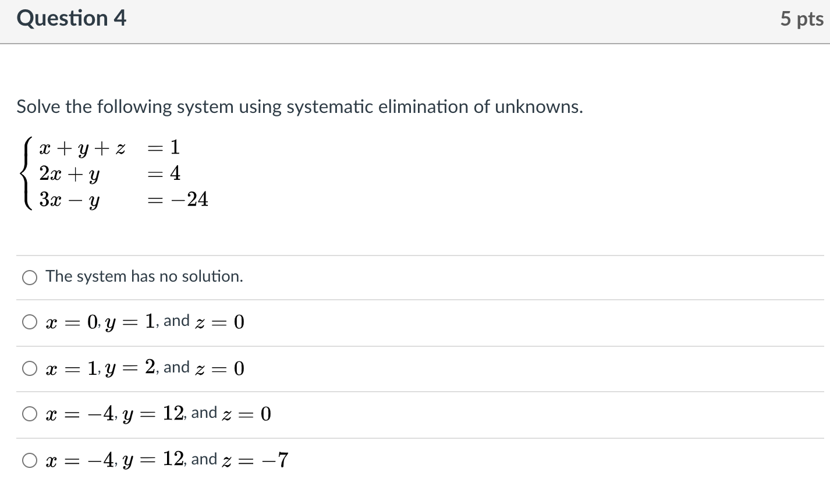
Task: Select radio option x = −4, y = 12, z = −7
Action: point(30,460)
